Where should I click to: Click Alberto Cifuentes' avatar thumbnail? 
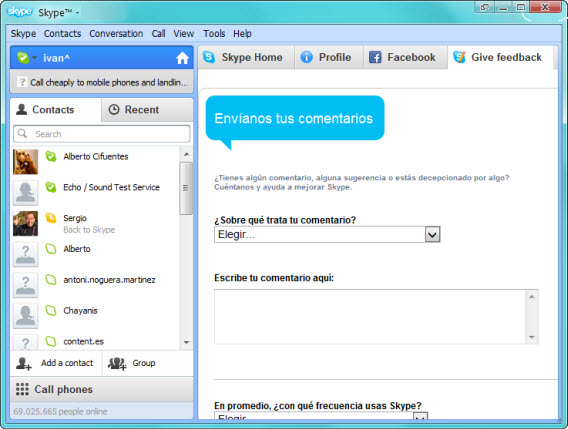click(25, 162)
